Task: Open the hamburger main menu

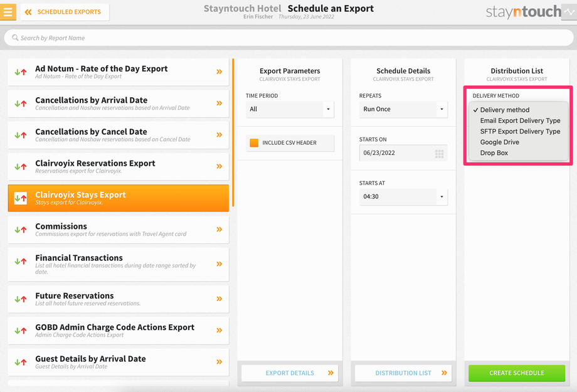Action: [x=8, y=12]
